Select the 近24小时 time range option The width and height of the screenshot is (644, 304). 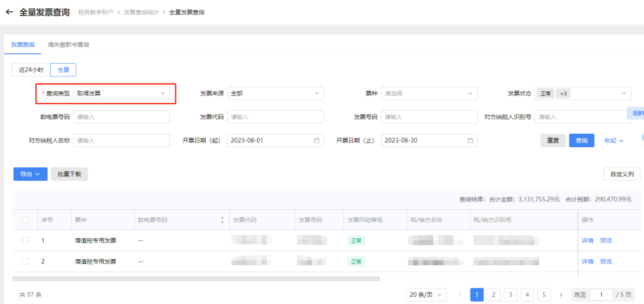coord(31,70)
